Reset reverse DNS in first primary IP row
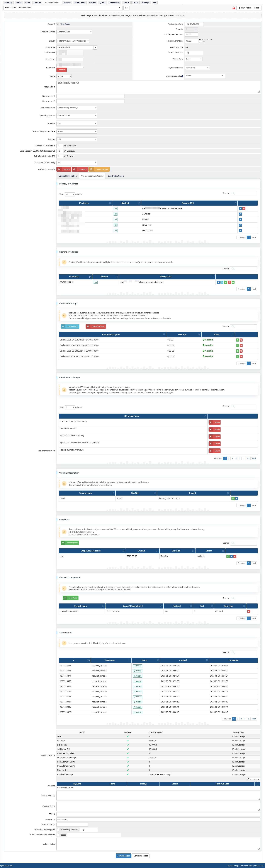 point(244,209)
